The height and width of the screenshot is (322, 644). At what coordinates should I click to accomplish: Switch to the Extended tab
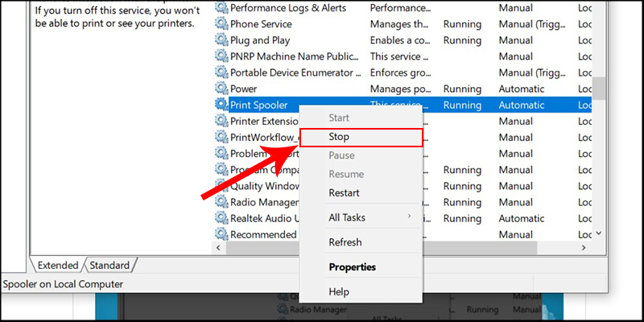(x=56, y=265)
